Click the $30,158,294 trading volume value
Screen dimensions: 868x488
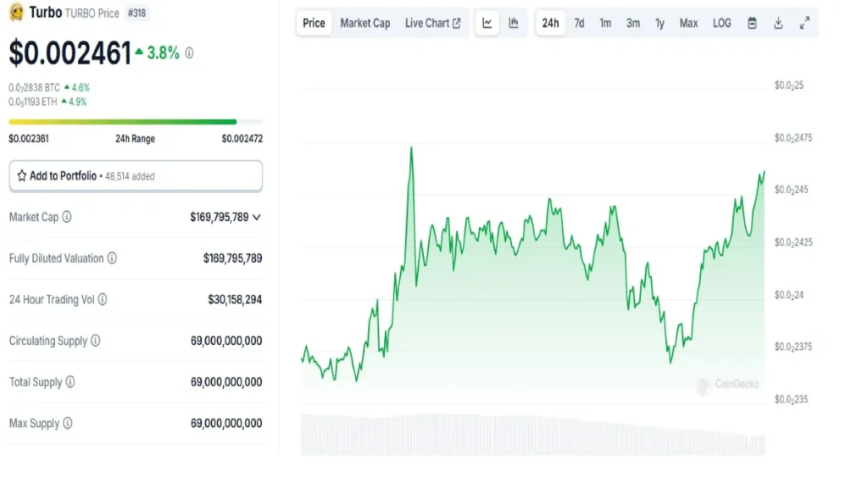[235, 300]
